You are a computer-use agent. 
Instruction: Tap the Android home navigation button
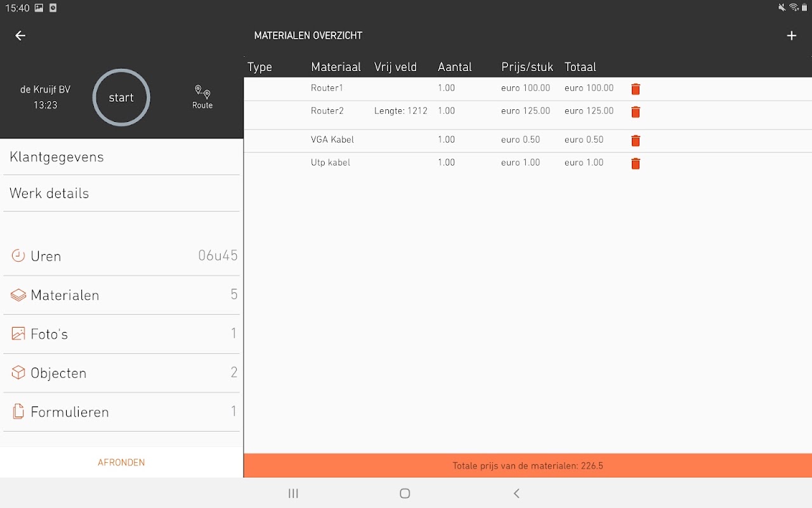click(405, 493)
